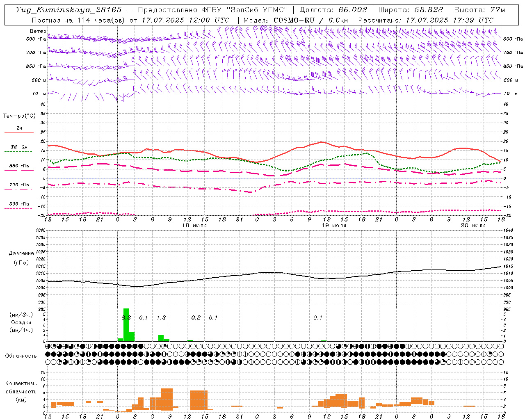Click the 1.3 precipitation total value
Screen dimensions: 525x420
coord(161,317)
